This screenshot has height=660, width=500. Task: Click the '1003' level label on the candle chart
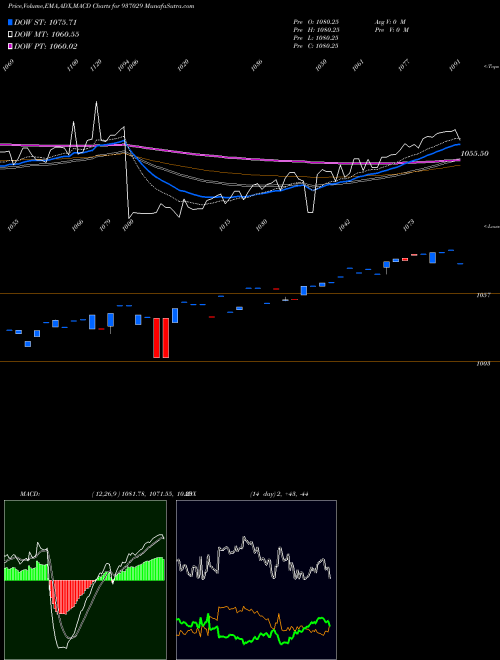483,364
